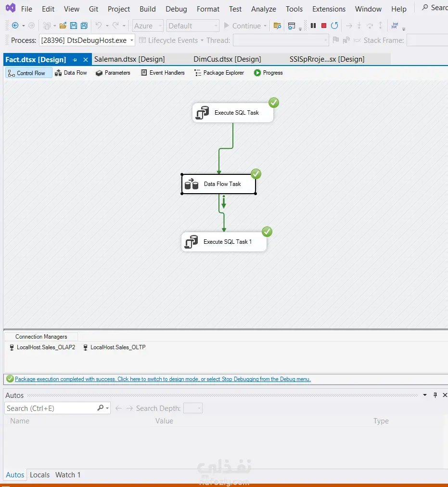Click the Undo arrow icon
448x487 pixels.
(98, 26)
